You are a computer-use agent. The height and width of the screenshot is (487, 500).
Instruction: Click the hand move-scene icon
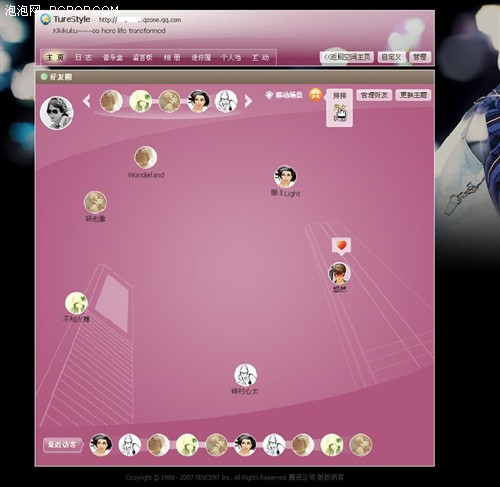click(269, 95)
